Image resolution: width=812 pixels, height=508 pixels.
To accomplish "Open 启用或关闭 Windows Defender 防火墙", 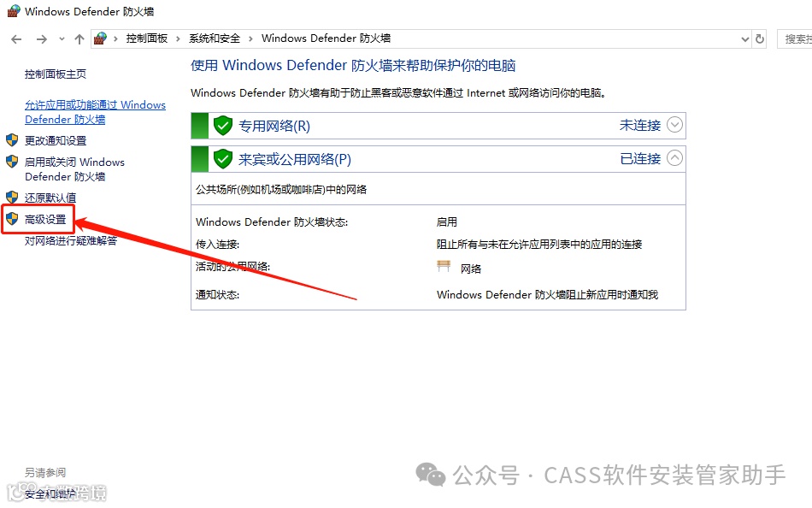I will coord(74,169).
